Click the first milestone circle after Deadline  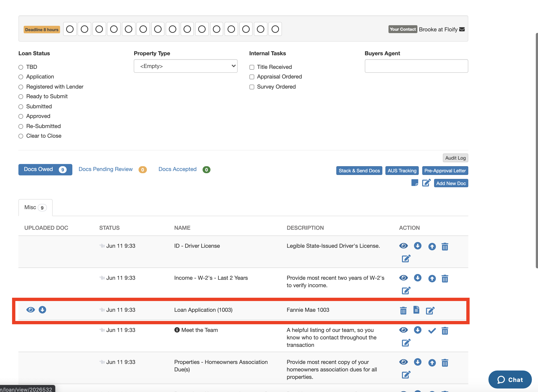[70, 29]
